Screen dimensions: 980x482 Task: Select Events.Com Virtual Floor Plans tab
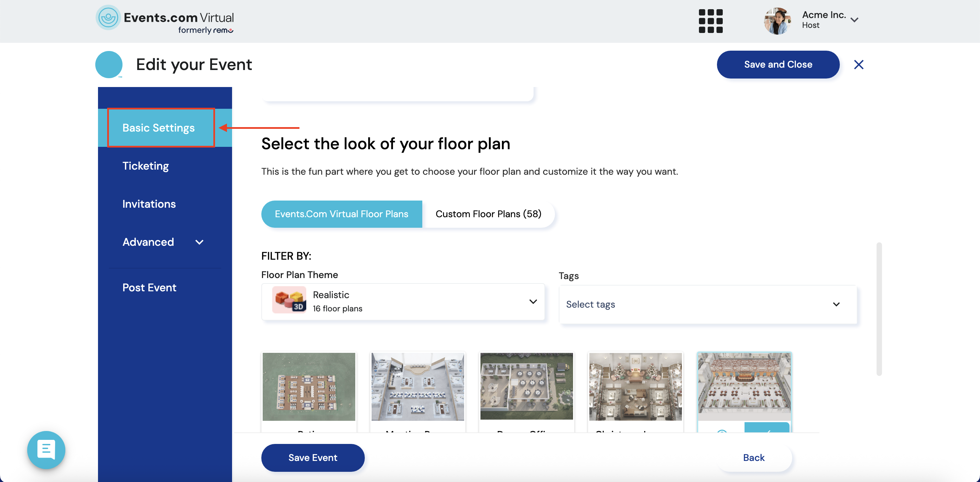click(341, 214)
